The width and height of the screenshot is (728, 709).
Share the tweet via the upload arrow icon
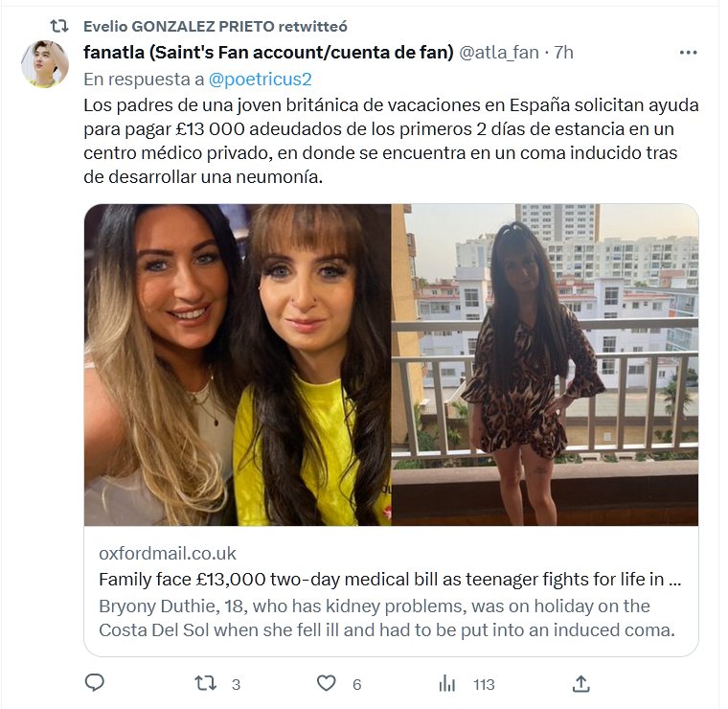click(580, 683)
